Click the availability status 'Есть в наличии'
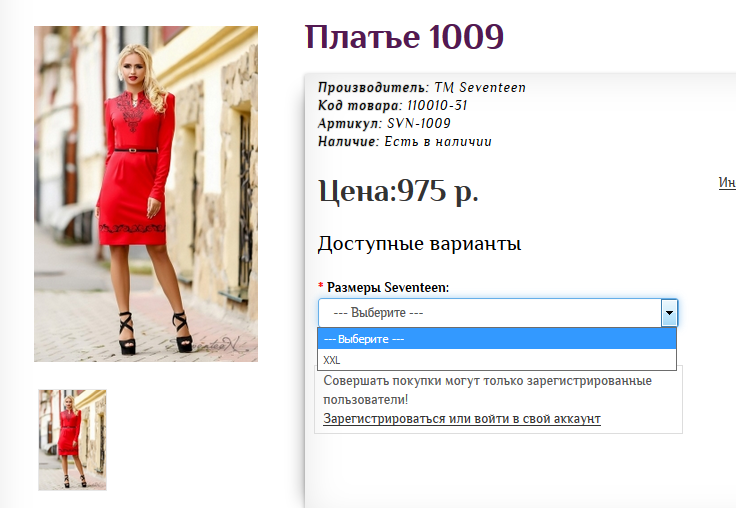This screenshot has width=736, height=508. click(x=437, y=141)
